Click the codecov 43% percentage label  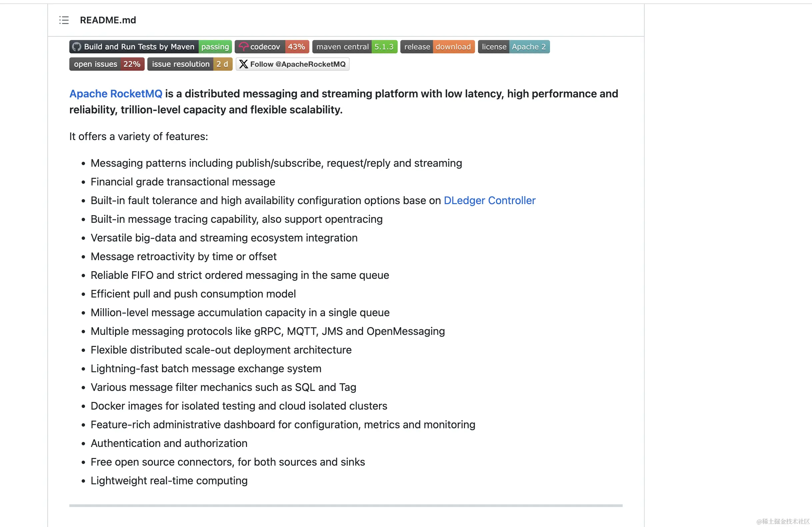[x=296, y=47]
